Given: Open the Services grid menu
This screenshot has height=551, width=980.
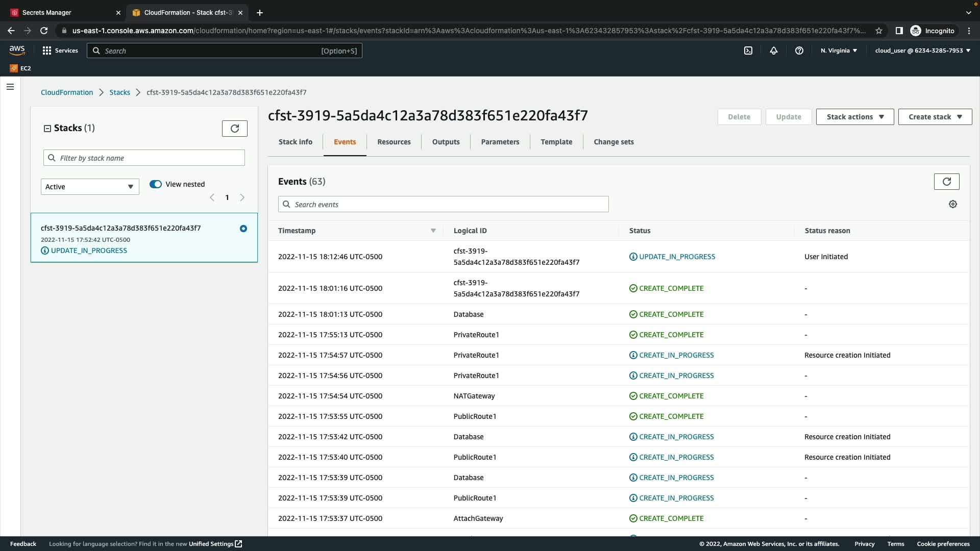Looking at the screenshot, I should click(60, 51).
